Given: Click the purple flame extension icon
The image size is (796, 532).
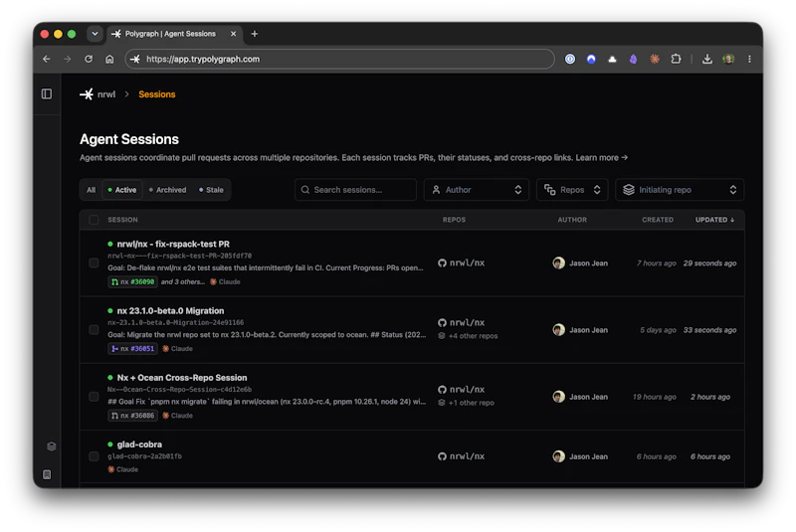Looking at the screenshot, I should coord(633,59).
